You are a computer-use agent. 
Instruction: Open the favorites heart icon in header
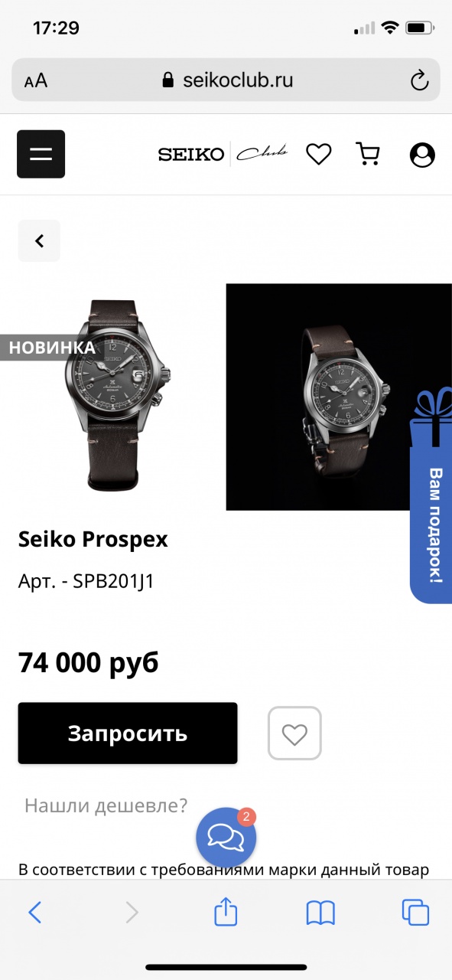pos(318,154)
